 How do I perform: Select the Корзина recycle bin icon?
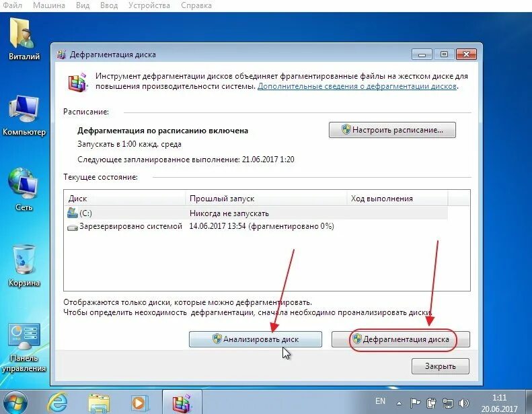pos(24,266)
